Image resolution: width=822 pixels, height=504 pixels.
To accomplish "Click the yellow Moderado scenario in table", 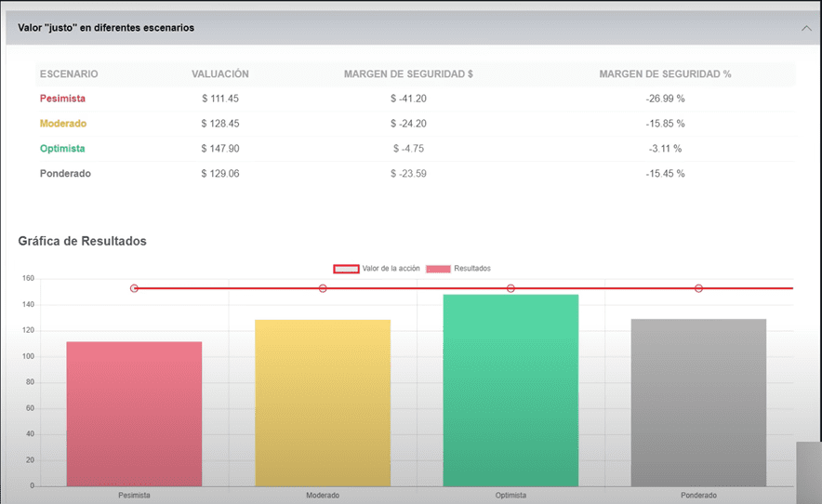I will [63, 124].
